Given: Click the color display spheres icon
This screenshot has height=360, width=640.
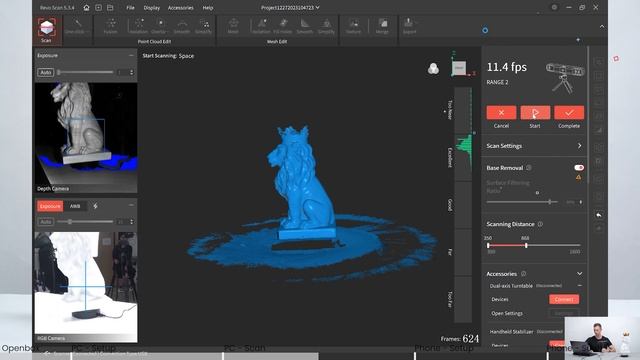Looking at the screenshot, I should 433,69.
